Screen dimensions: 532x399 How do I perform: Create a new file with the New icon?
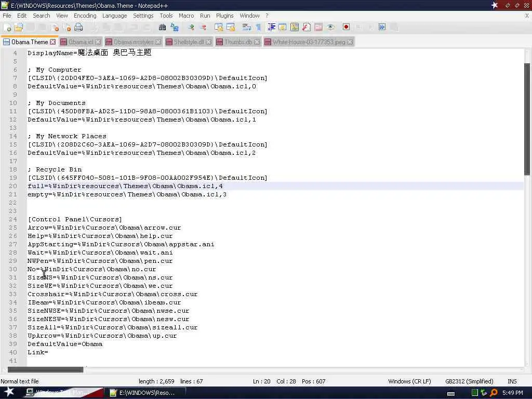[x=7, y=28]
